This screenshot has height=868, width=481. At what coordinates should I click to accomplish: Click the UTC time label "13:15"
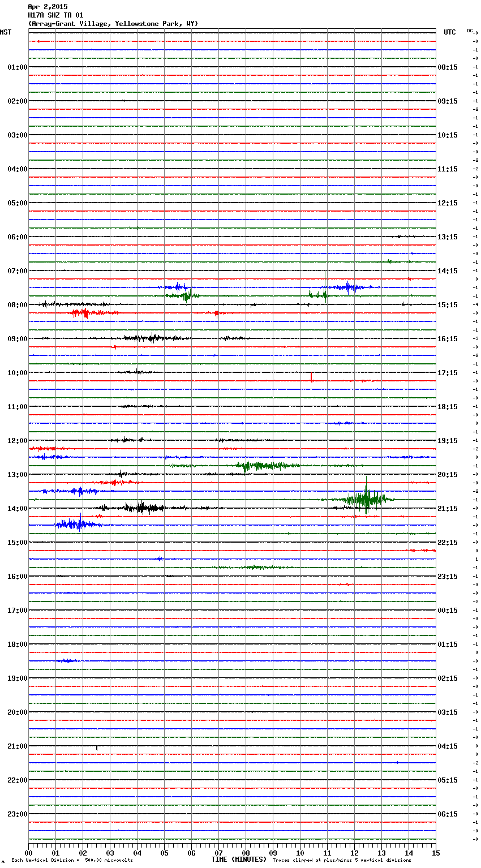click(448, 237)
